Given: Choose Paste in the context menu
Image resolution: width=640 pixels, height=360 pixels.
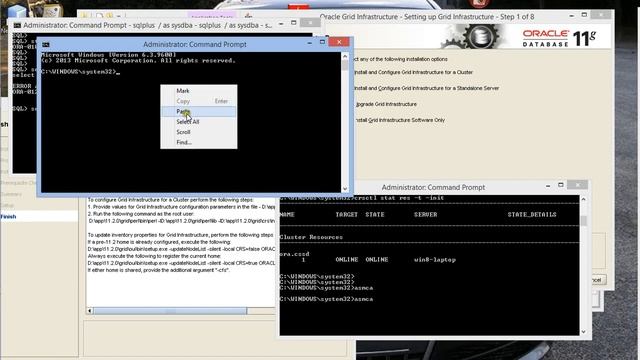Looking at the screenshot, I should pos(198,111).
